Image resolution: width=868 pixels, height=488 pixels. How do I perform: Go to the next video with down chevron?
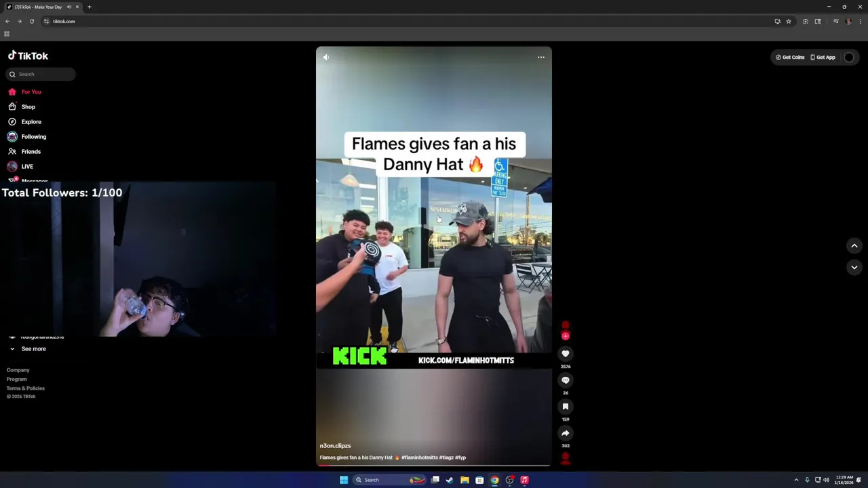pyautogui.click(x=854, y=267)
